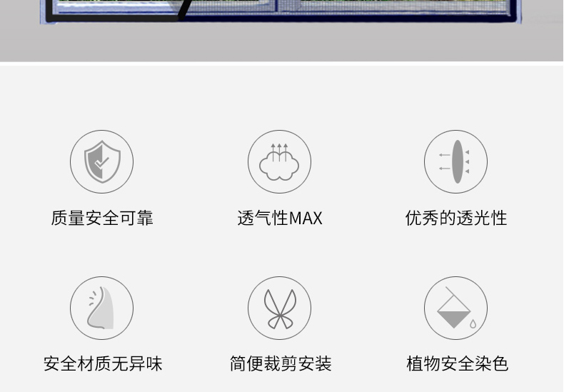Click the lens light transmission icon
The height and width of the screenshot is (392, 564).
pyautogui.click(x=455, y=161)
